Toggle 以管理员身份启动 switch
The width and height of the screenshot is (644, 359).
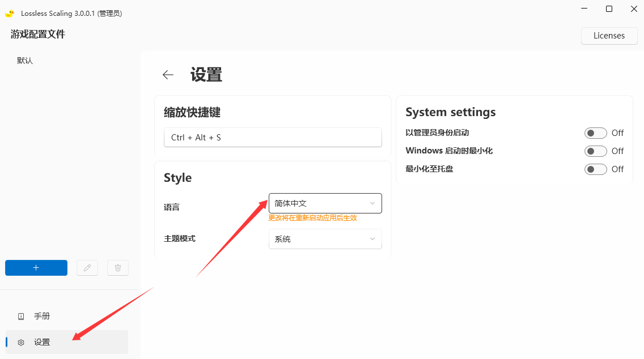[596, 133]
